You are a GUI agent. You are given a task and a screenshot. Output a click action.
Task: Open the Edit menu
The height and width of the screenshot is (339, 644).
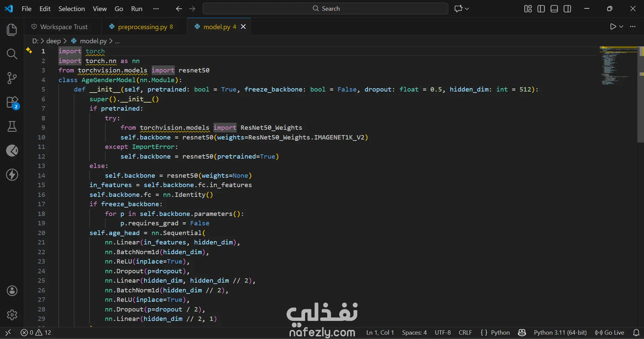click(x=45, y=9)
